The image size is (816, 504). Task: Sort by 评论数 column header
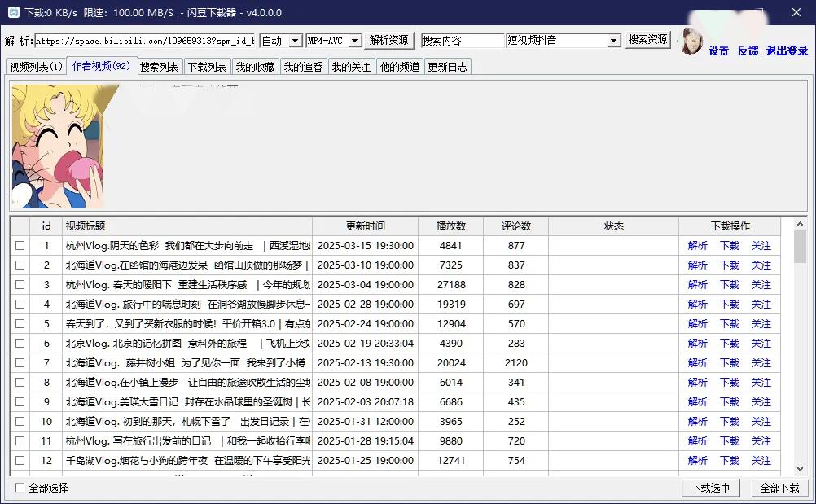(x=515, y=226)
